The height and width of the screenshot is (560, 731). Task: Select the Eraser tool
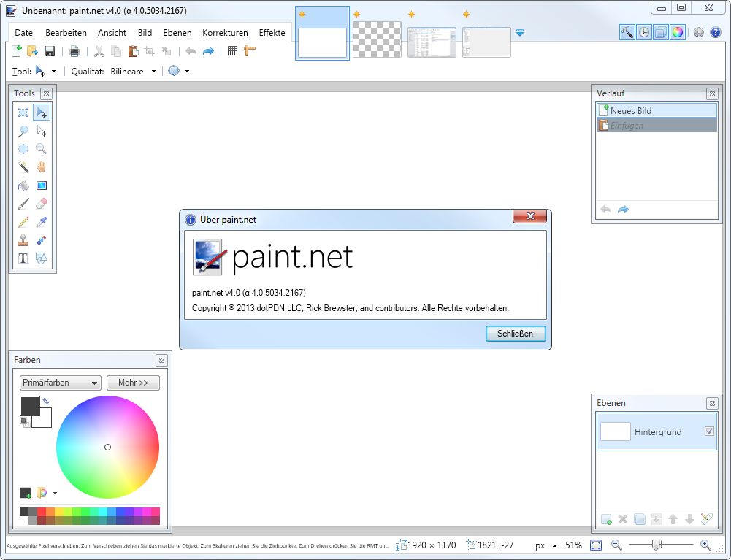point(42,204)
